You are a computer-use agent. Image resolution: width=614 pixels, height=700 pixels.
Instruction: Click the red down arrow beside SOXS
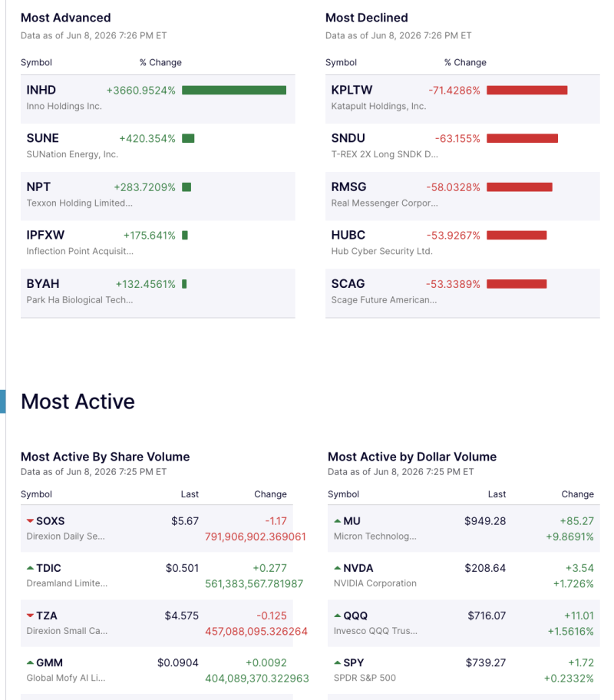click(x=30, y=521)
